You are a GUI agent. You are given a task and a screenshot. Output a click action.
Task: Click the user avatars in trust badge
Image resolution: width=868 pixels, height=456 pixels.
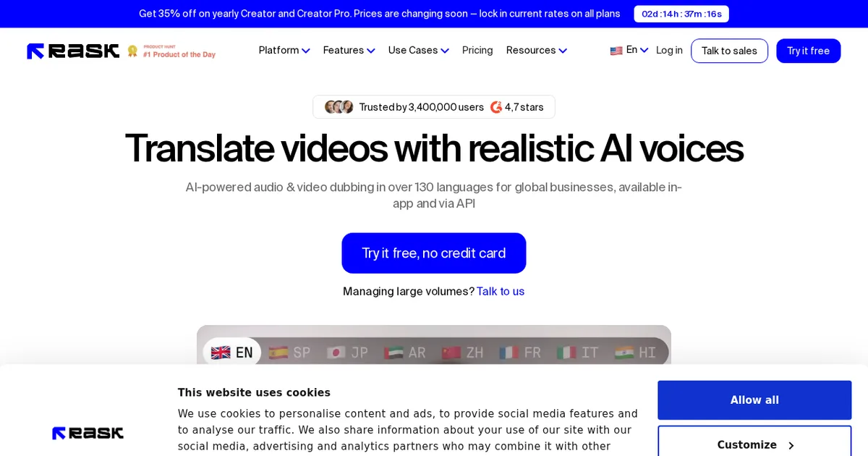coord(339,107)
